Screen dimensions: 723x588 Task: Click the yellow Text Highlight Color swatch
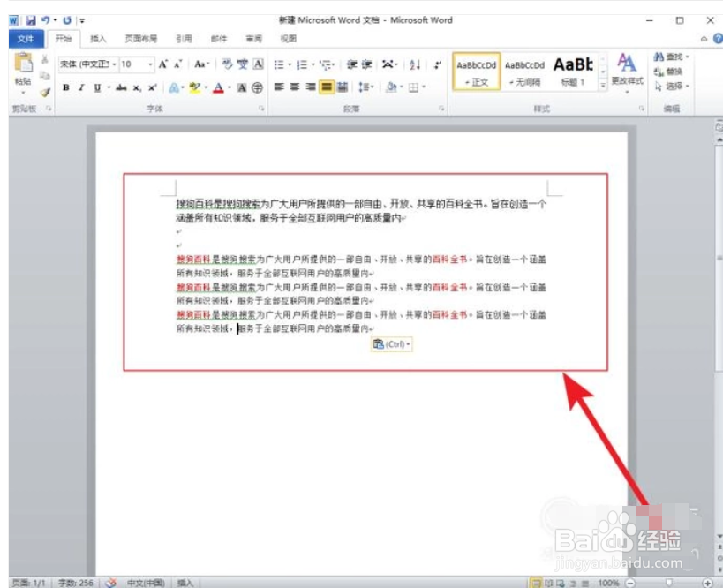tap(195, 87)
